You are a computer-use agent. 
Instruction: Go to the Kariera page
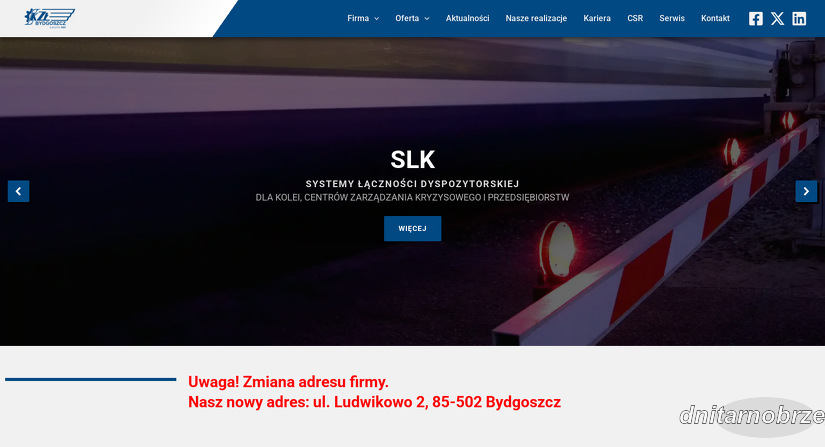[x=597, y=18]
